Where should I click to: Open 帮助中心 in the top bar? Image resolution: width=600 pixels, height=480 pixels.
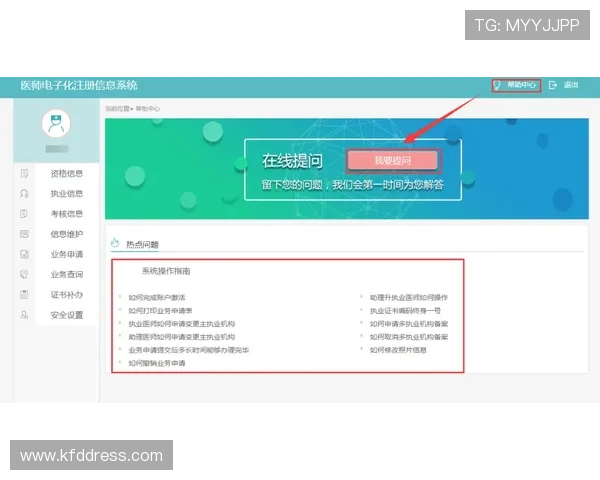click(521, 85)
